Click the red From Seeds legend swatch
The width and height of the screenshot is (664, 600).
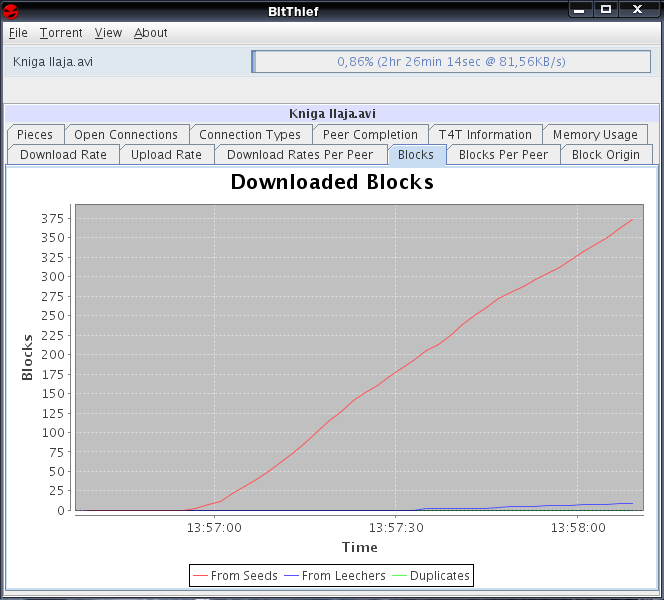click(x=200, y=576)
